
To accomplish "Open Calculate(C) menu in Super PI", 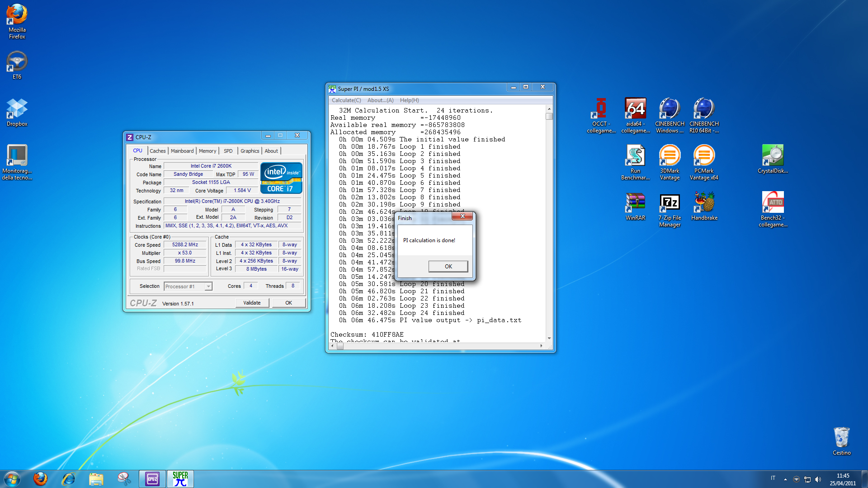I will pyautogui.click(x=346, y=100).
